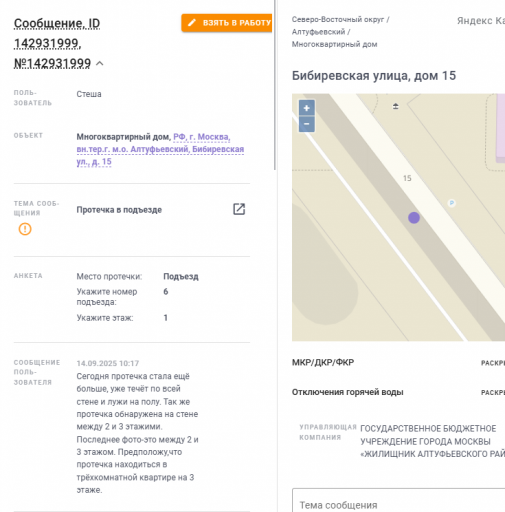Collapse the message ID header chevron
The image size is (505, 512).
(100, 63)
